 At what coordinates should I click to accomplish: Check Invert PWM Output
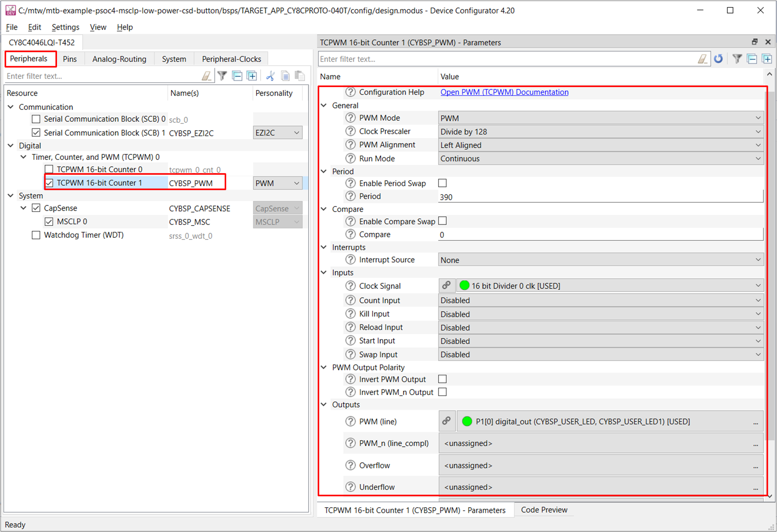[442, 379]
